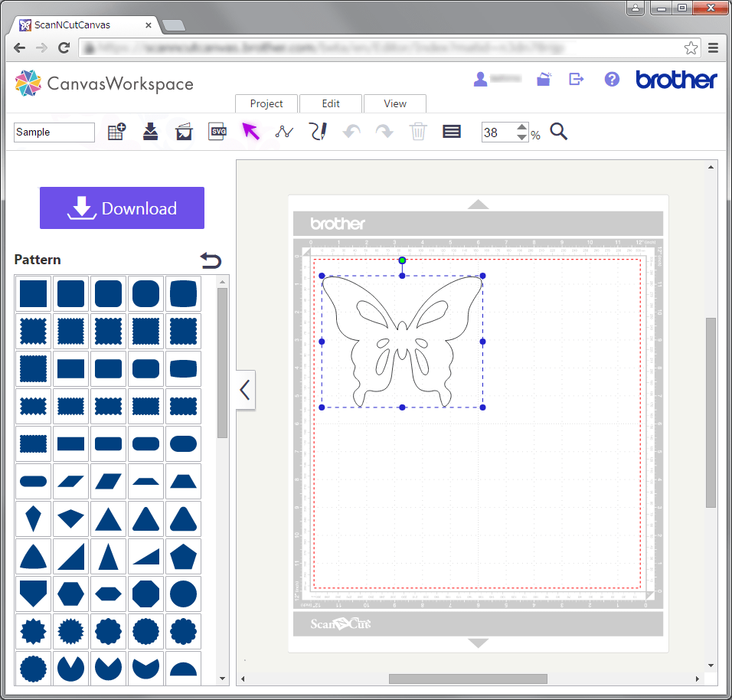Viewport: 732px width, 700px height.
Task: Open the photo import tool
Action: (184, 132)
